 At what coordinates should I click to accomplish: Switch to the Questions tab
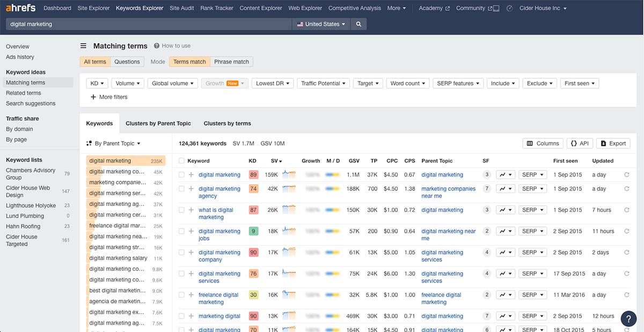point(127,61)
